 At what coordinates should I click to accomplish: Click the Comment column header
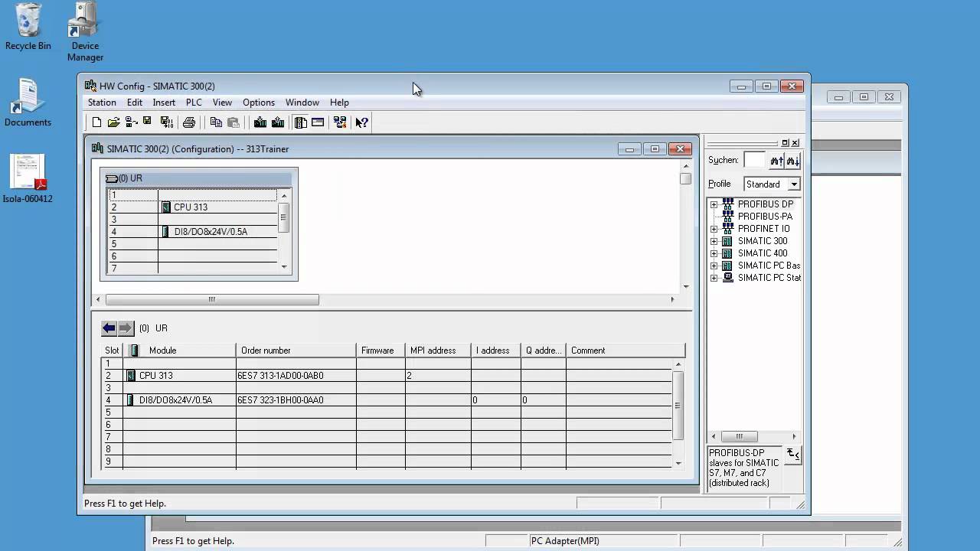[x=626, y=350]
